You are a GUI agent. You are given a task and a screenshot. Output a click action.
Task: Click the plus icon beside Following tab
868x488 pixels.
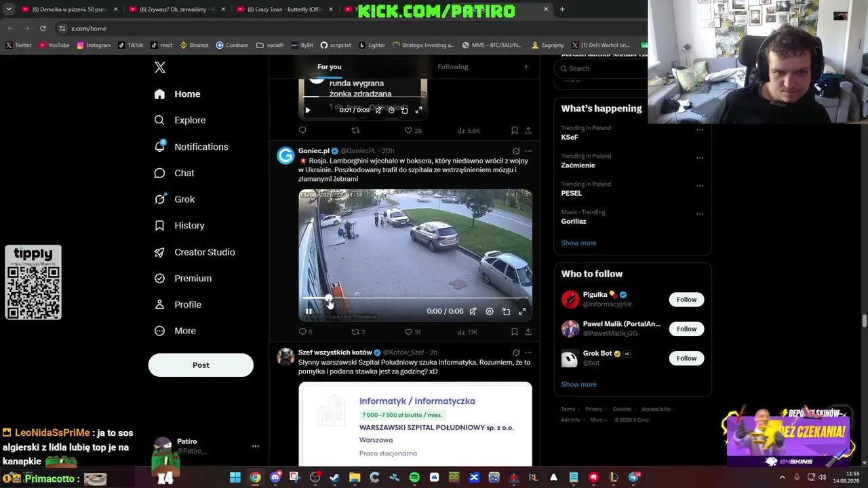pos(526,66)
